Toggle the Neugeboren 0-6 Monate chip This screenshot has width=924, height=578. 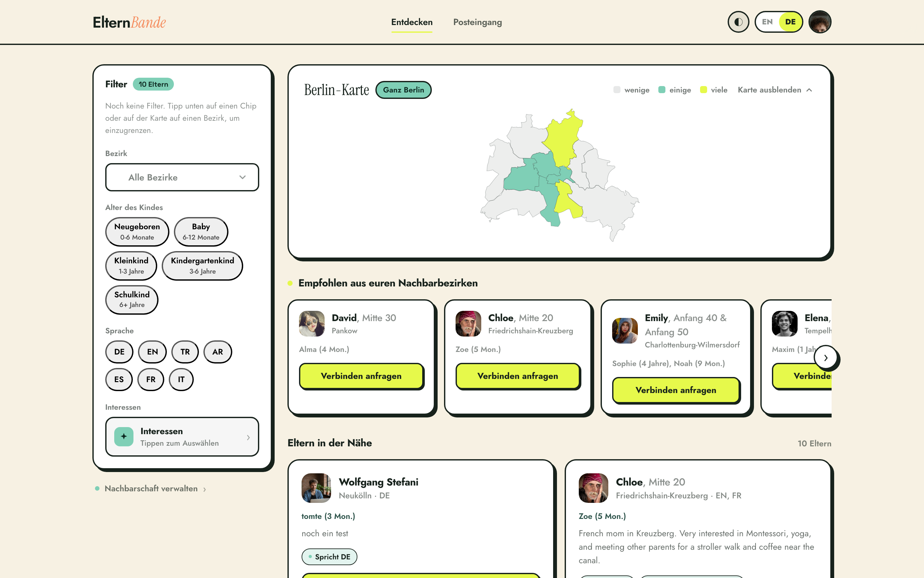coord(137,232)
